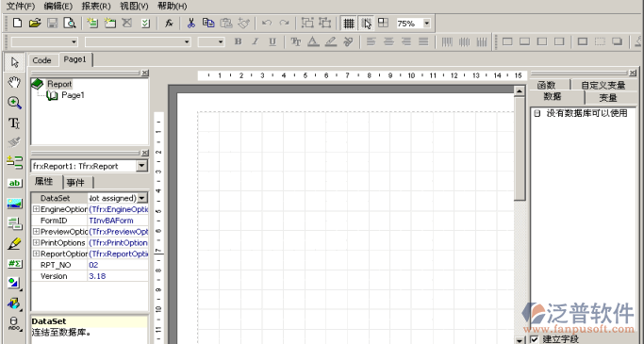The width and height of the screenshot is (644, 344).
Task: Open the 报表(R) menu
Action: 96,7
